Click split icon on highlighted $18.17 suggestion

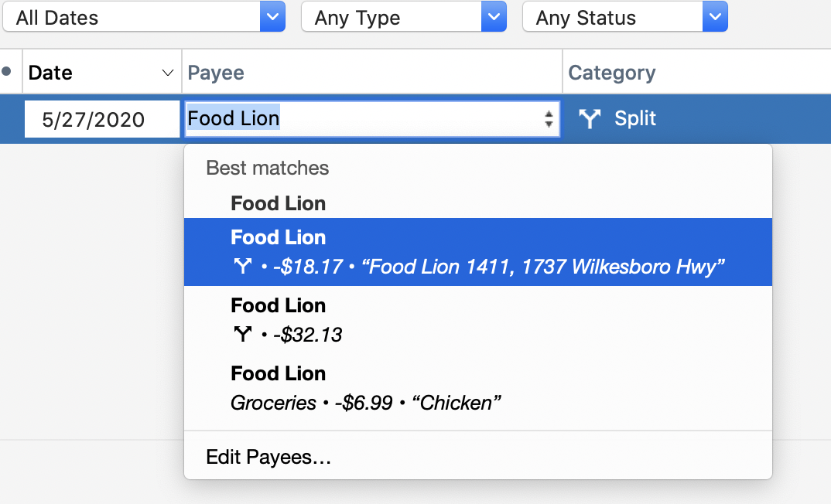coord(243,266)
